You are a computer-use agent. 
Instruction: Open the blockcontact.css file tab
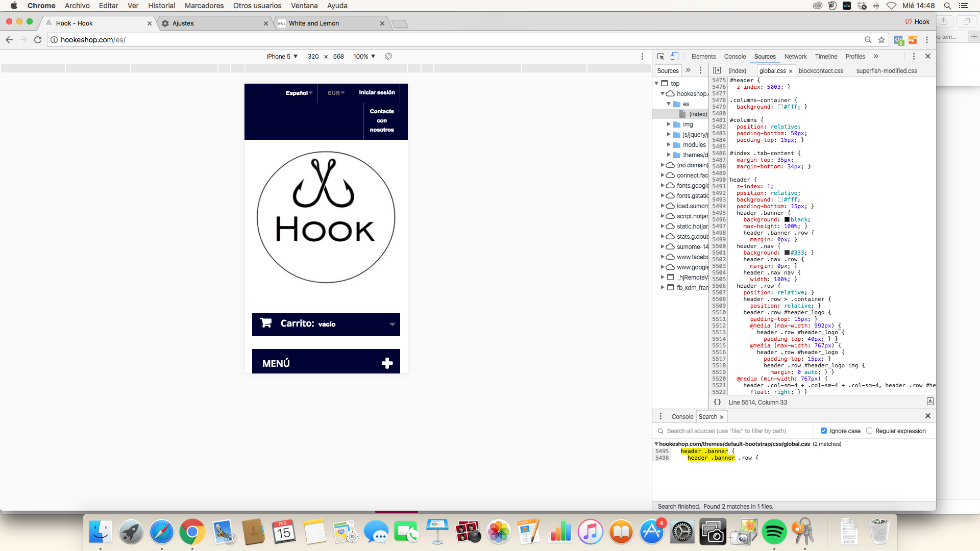(x=821, y=71)
